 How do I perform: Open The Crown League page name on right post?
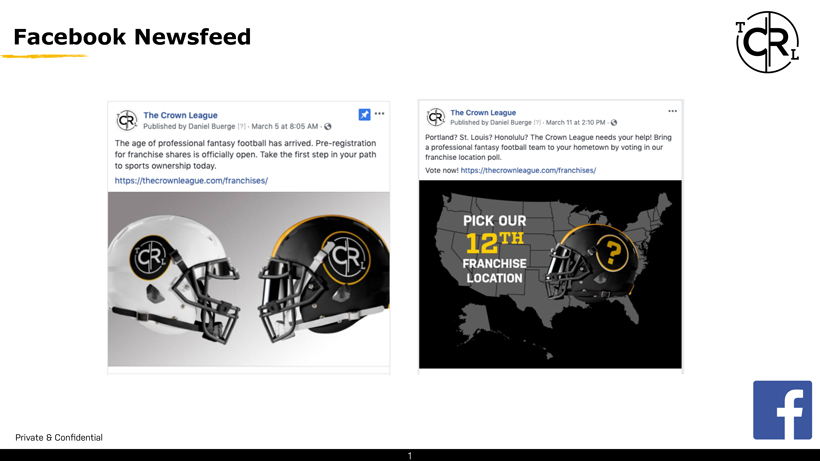click(483, 112)
